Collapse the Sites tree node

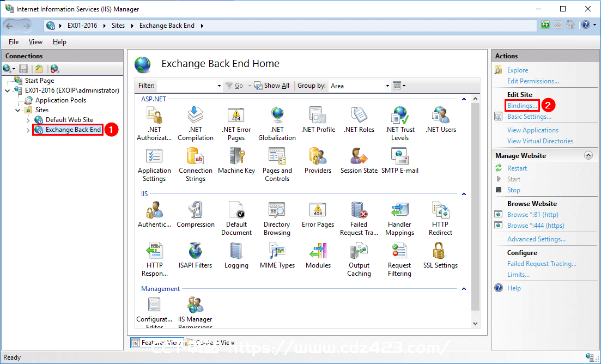(x=17, y=110)
